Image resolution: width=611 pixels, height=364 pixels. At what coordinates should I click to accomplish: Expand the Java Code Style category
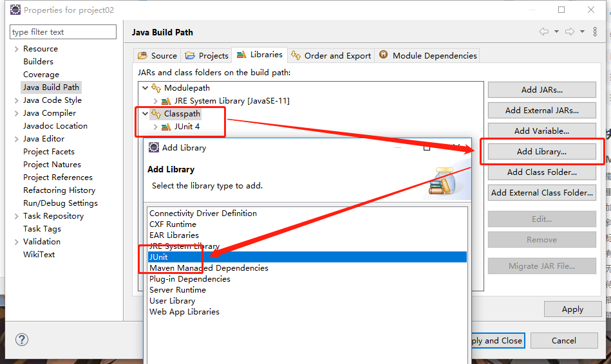pyautogui.click(x=16, y=100)
